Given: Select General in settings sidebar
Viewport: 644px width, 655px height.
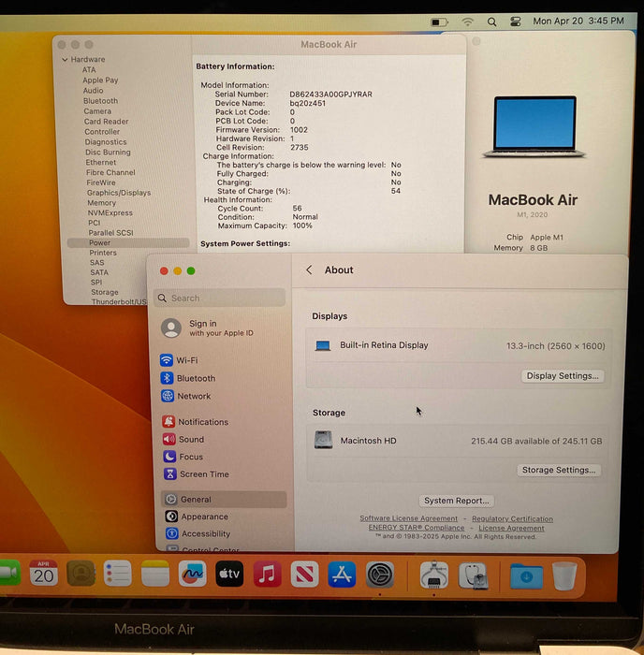Looking at the screenshot, I should (224, 499).
